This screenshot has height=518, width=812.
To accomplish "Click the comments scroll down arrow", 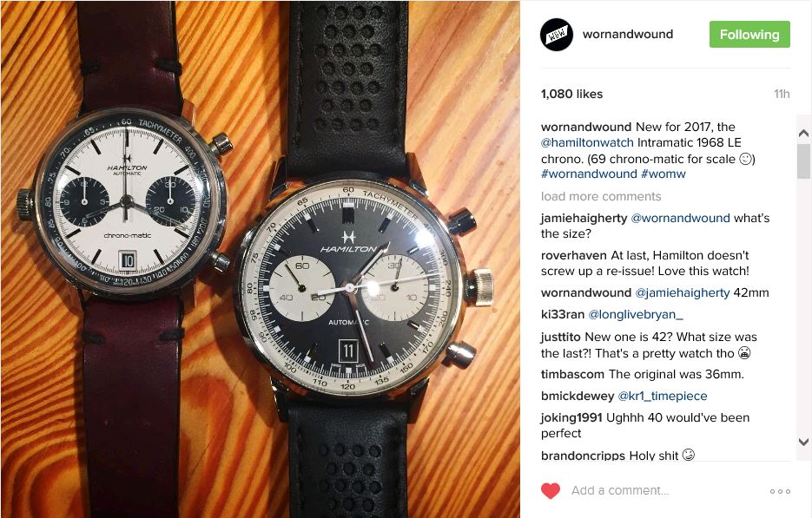I will [803, 442].
